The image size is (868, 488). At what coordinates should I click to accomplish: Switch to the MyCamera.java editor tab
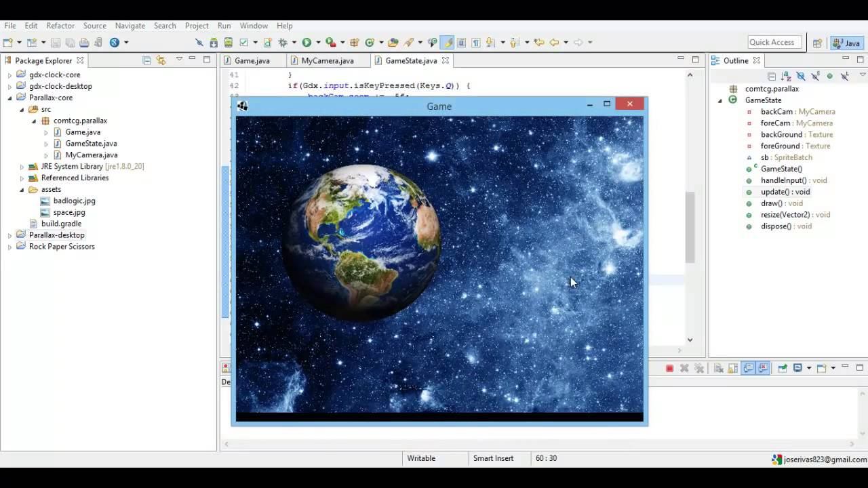[x=328, y=60]
